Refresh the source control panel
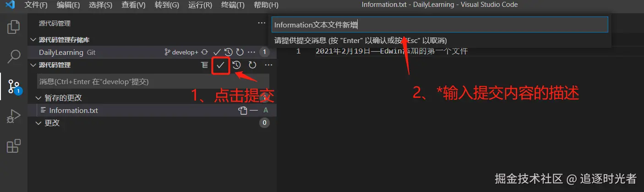The image size is (644, 192). click(252, 65)
